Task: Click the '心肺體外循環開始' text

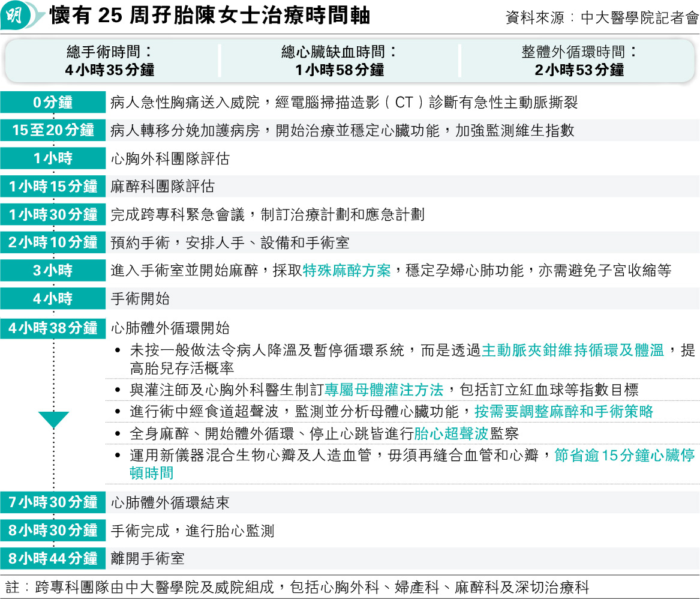Action: [x=170, y=328]
